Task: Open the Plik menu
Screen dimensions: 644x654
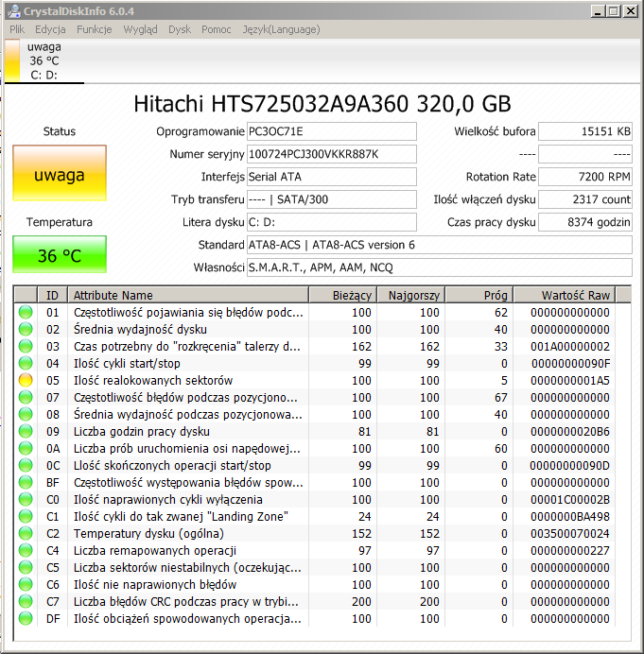Action: (17, 29)
